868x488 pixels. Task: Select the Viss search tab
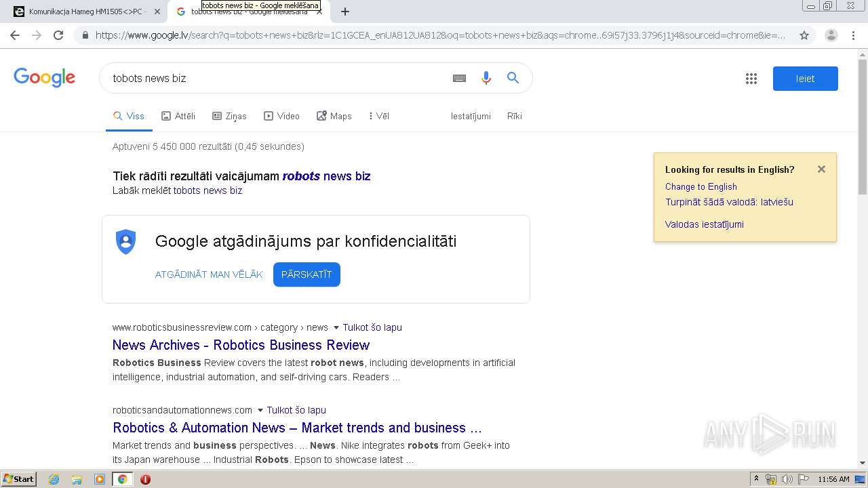point(128,116)
